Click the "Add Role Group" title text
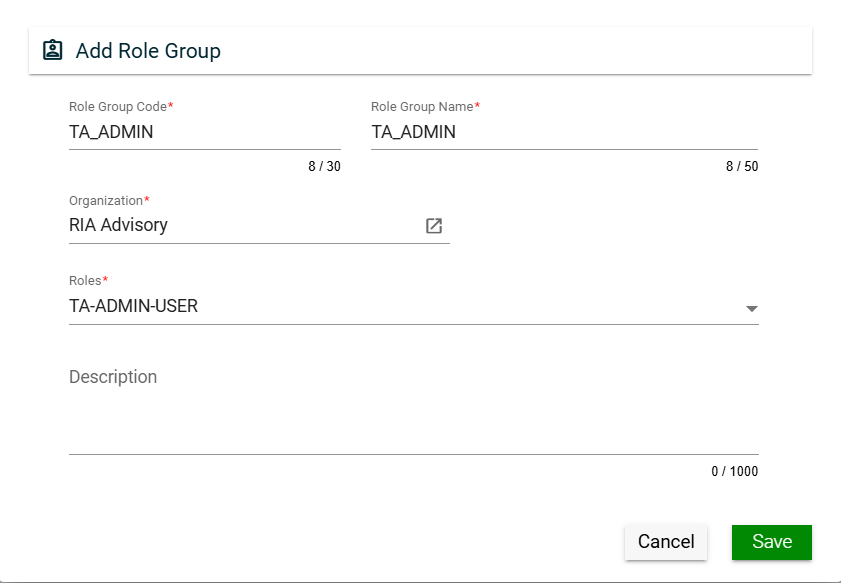Viewport: 841px width, 583px height. [x=148, y=51]
